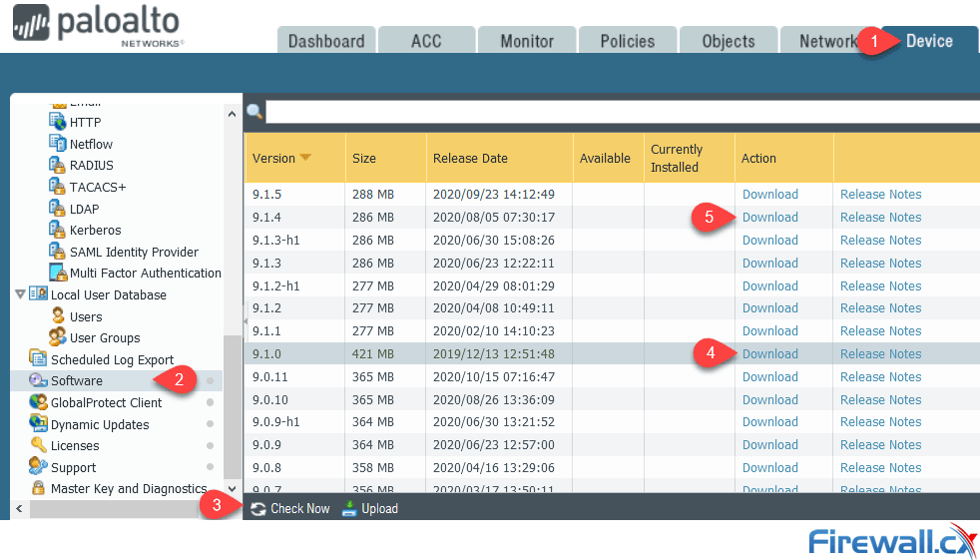Download version 9.0.9-h1
This screenshot has height=560, width=980.
(x=770, y=422)
